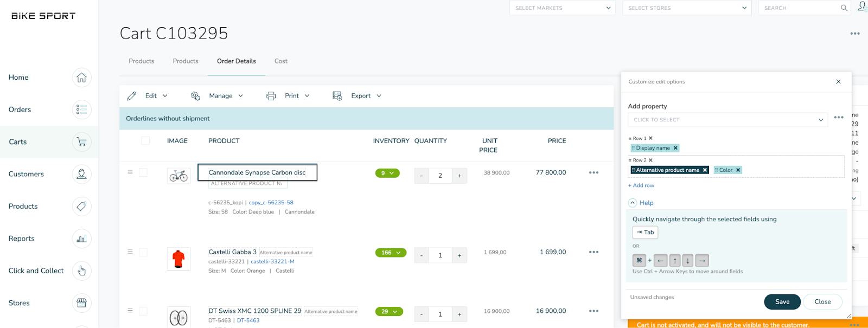The image size is (868, 328).
Task: Select the Cannondale Synapse row checkbox
Action: [143, 172]
